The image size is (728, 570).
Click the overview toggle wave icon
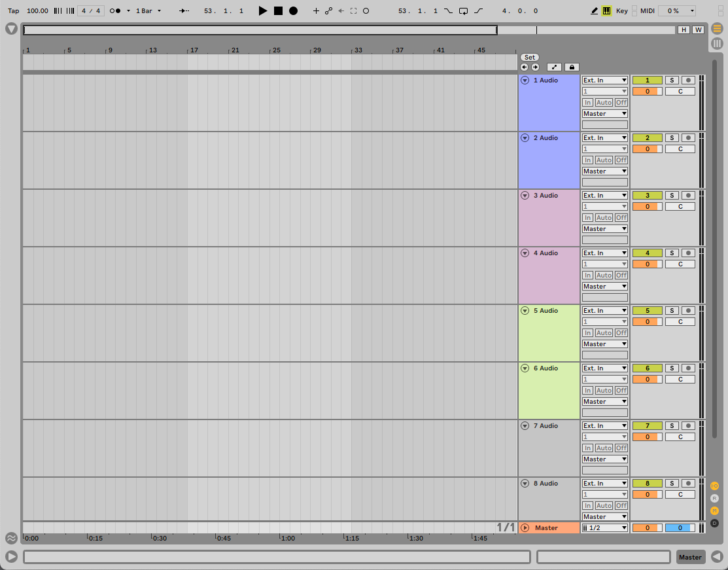11,538
